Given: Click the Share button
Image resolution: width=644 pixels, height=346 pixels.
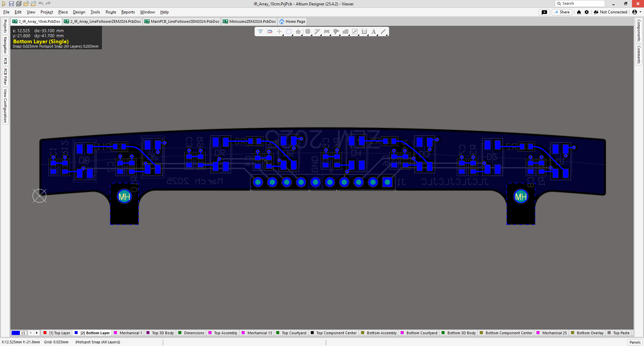Looking at the screenshot, I should (562, 12).
